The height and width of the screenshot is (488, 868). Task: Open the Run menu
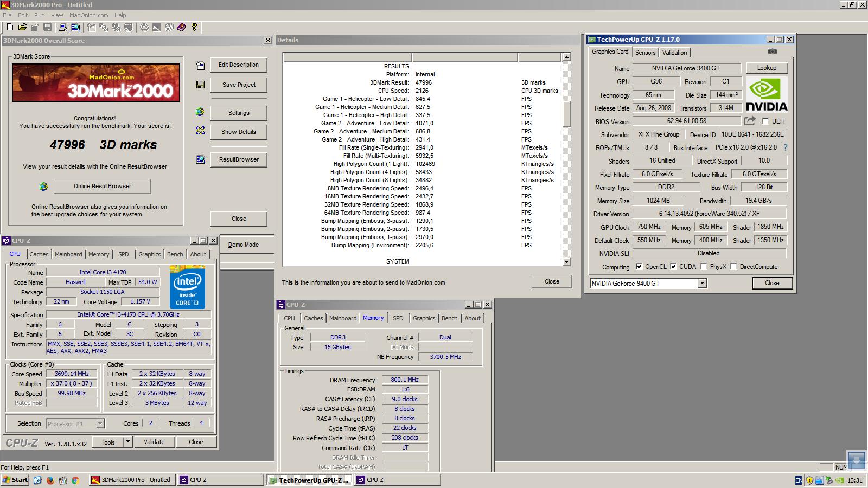pos(40,15)
